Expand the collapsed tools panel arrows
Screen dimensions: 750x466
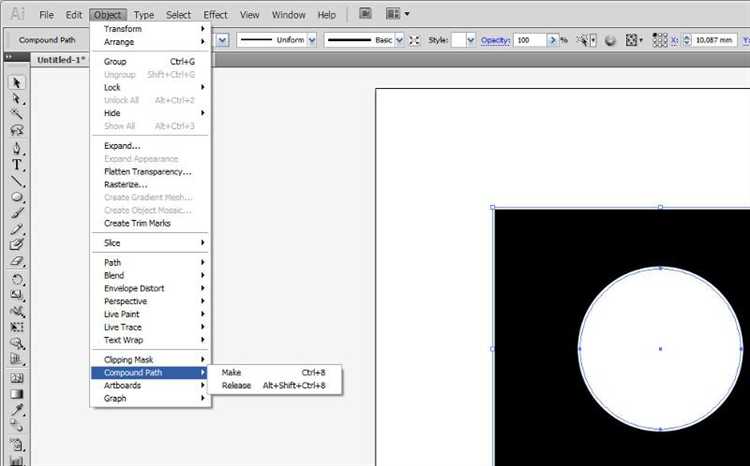click(9, 57)
